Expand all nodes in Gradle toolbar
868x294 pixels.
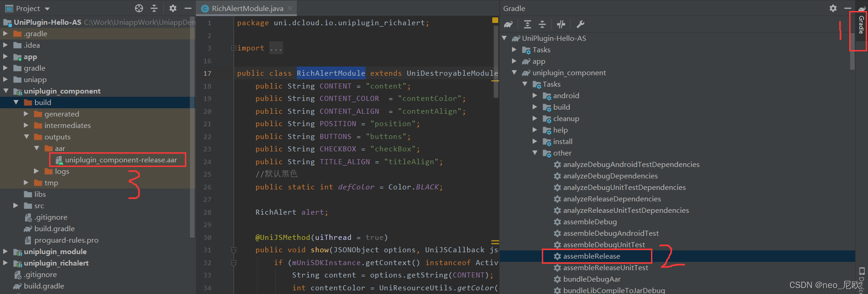coord(528,24)
